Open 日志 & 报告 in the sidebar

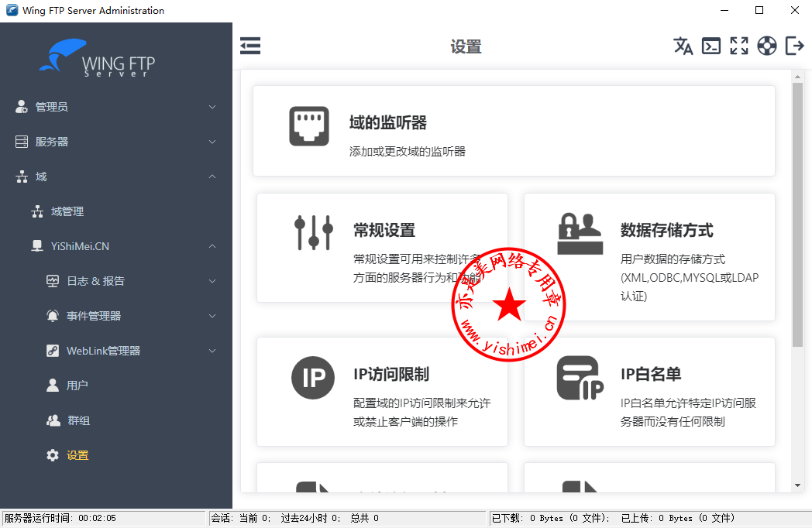point(95,281)
